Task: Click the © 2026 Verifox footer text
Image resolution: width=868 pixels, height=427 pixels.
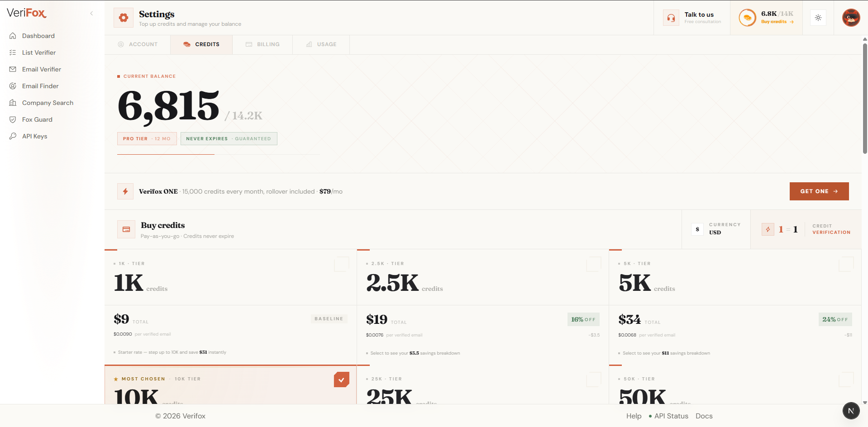Action: click(x=181, y=416)
